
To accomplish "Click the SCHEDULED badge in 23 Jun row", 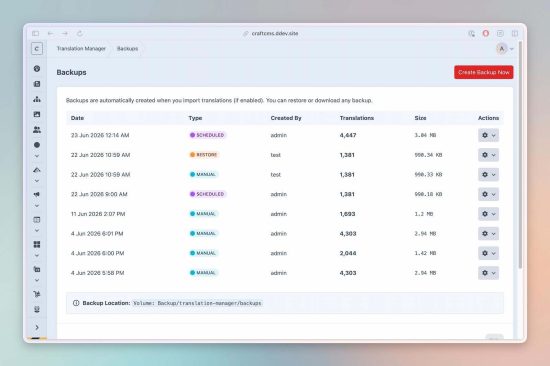I will click(x=208, y=135).
